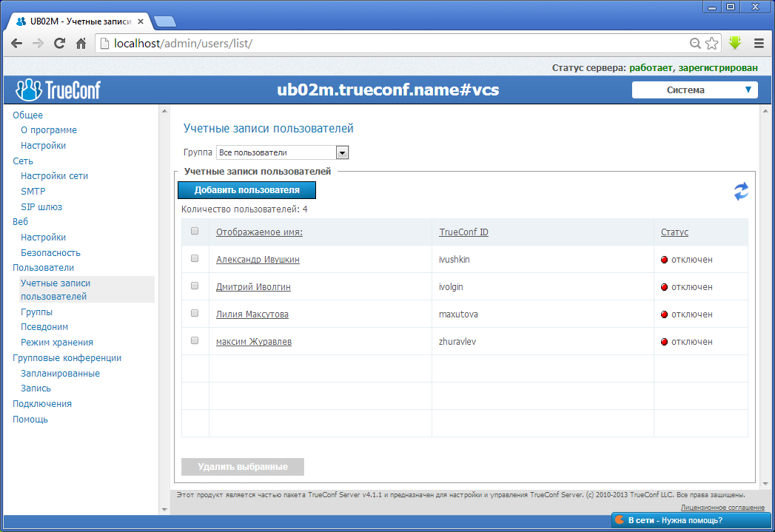
Task: Open Режим хранения in sidebar
Action: [57, 343]
